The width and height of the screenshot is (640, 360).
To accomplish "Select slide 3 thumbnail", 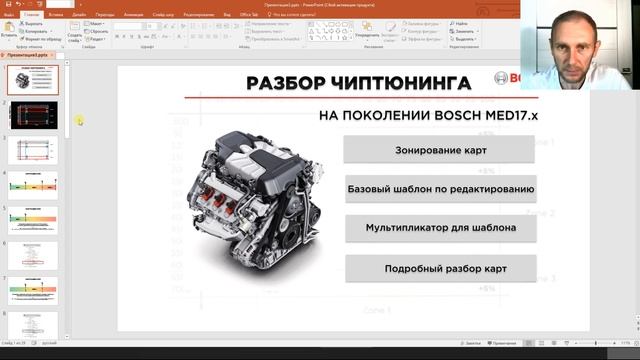I will (33, 151).
